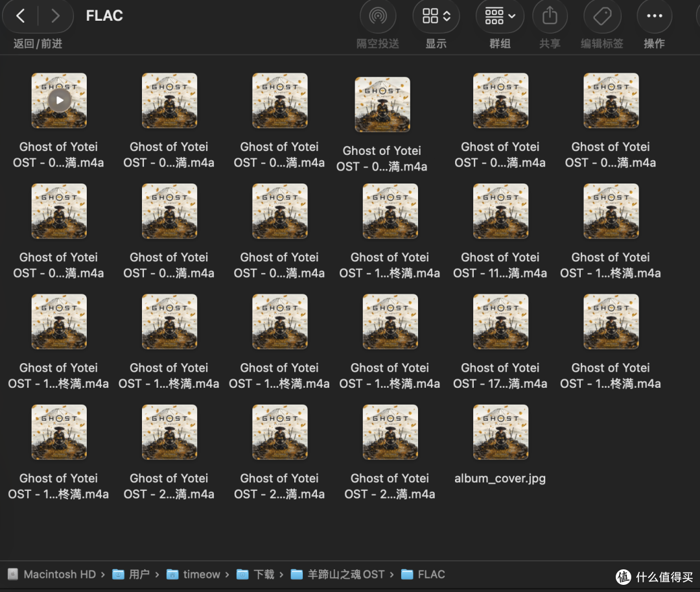
Task: Click the 共享 share icon
Action: (550, 16)
